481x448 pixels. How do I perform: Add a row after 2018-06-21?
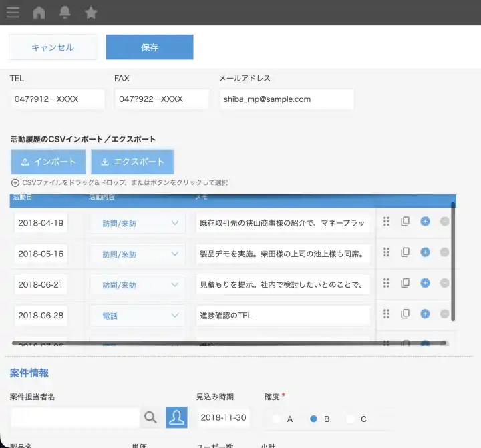(x=425, y=283)
